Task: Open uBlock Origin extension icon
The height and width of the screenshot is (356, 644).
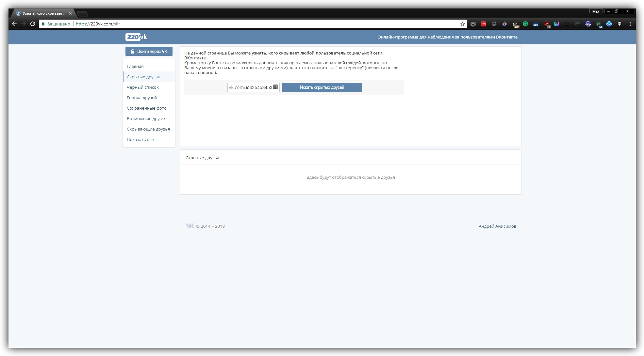Action: point(546,24)
